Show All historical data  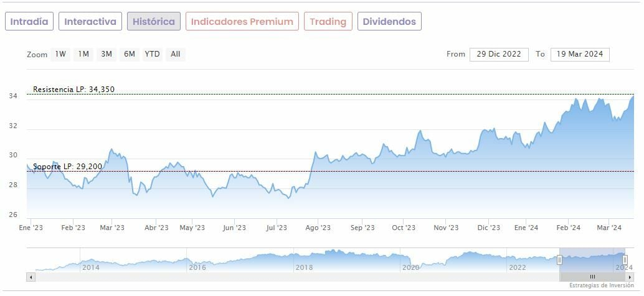tap(176, 54)
